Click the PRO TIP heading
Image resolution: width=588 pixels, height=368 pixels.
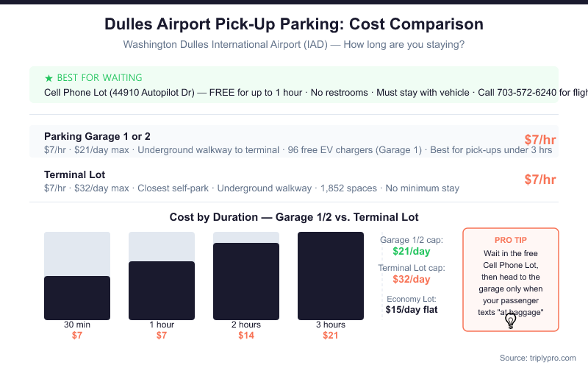tap(511, 240)
